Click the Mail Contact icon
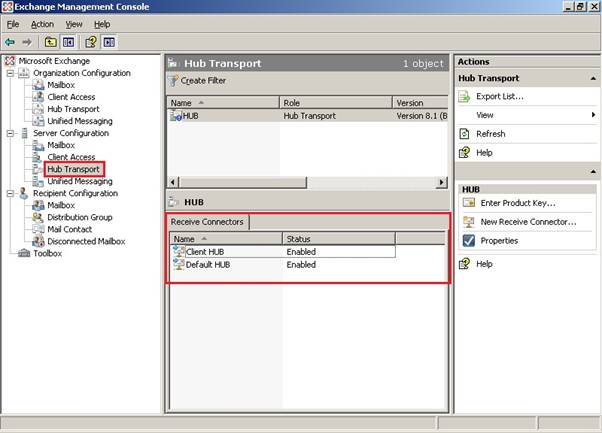This screenshot has width=602, height=433. (38, 229)
